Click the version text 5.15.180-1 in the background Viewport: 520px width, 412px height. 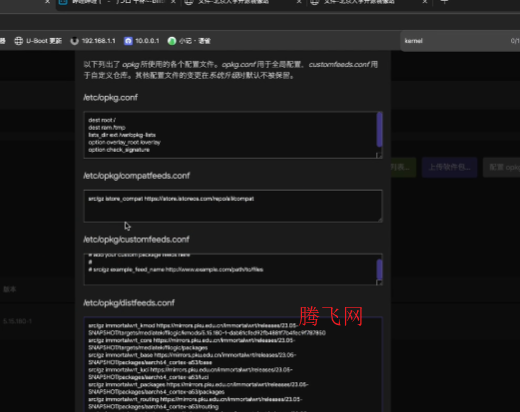17,321
